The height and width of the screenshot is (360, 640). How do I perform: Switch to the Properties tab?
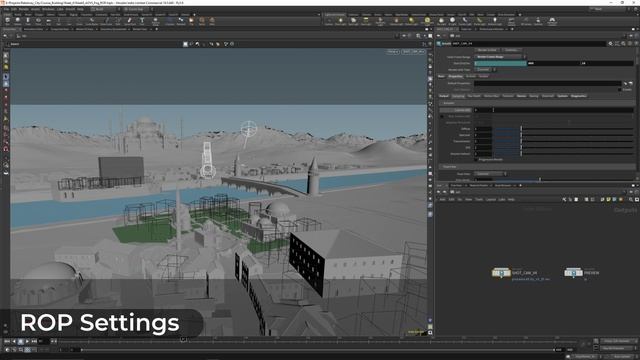(x=455, y=76)
